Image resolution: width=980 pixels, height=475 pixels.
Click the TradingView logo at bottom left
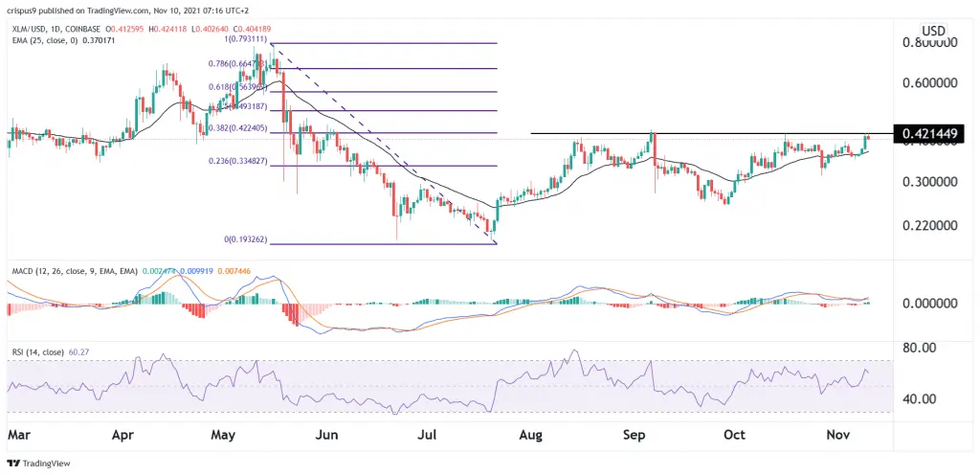click(x=38, y=464)
